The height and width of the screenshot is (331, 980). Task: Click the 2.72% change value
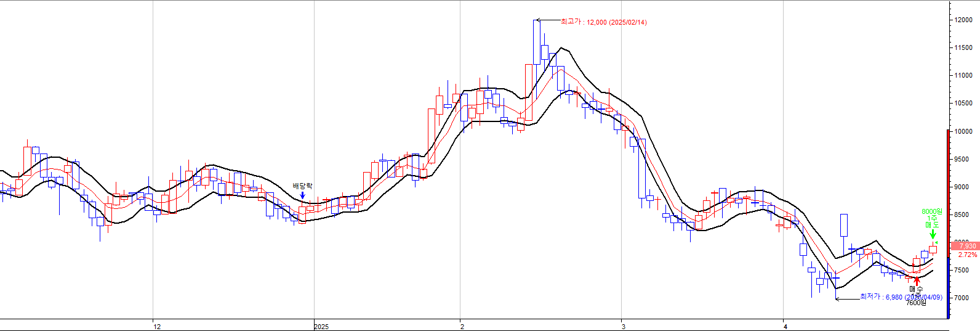point(968,255)
